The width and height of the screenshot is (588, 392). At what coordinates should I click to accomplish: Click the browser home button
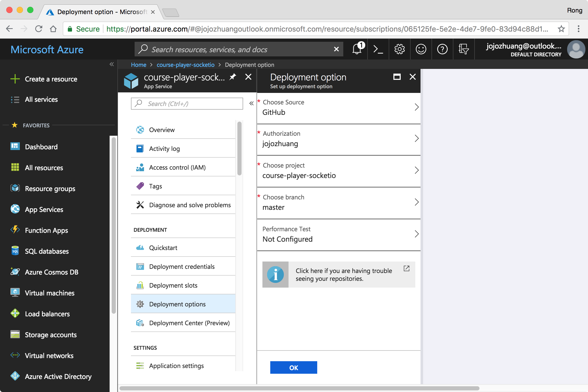click(x=53, y=29)
